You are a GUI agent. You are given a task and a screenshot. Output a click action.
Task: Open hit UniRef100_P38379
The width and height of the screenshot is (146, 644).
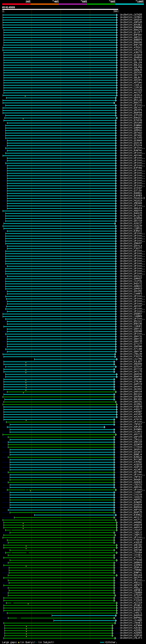[131, 357]
